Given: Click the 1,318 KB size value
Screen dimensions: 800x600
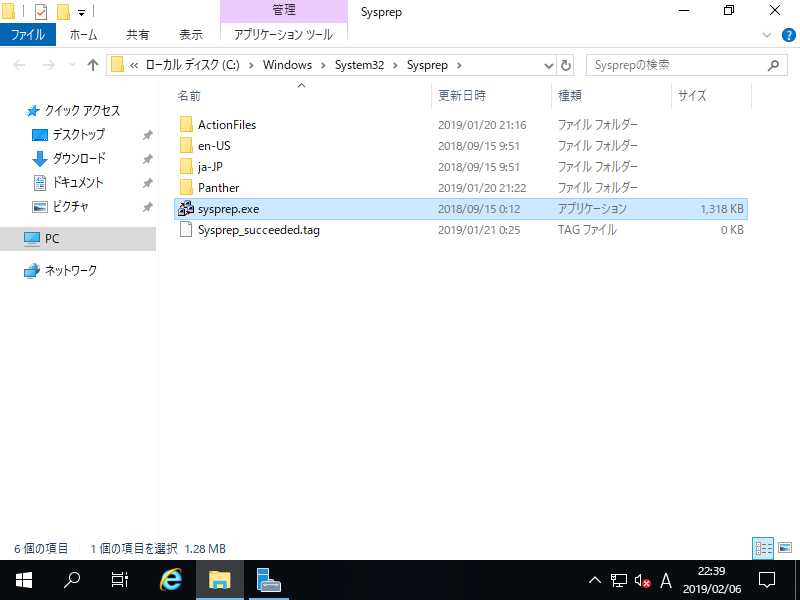Looking at the screenshot, I should [x=721, y=209].
